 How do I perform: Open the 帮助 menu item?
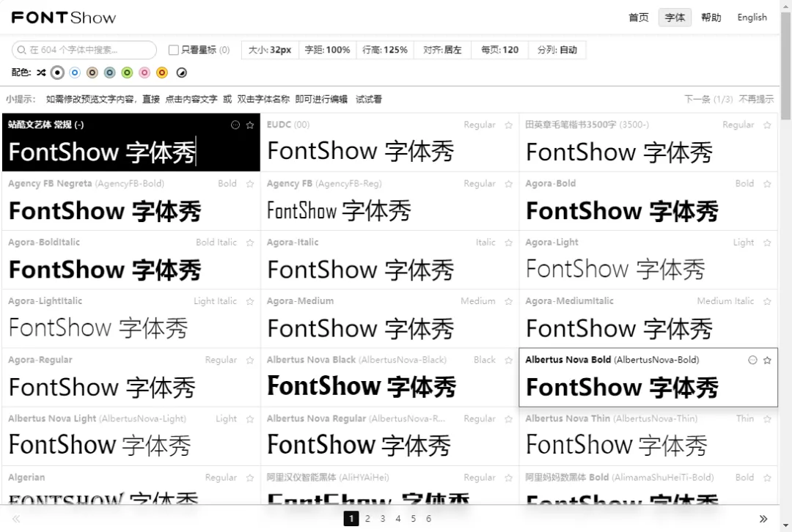711,18
